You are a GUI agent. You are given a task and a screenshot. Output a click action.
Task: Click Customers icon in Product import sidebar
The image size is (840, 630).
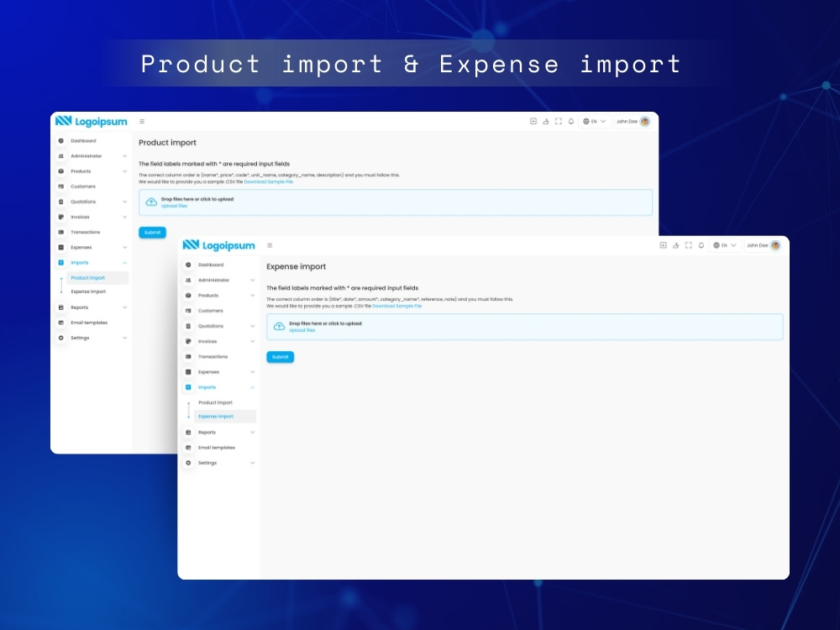(60, 186)
